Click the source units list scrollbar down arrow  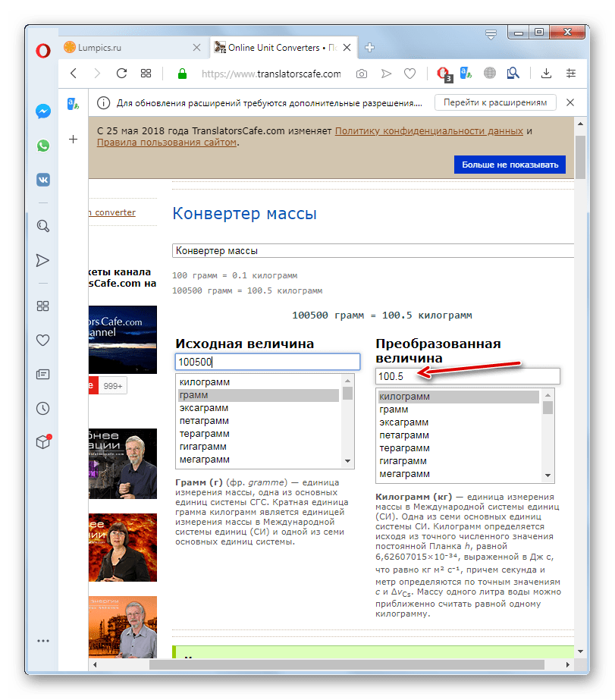(348, 461)
